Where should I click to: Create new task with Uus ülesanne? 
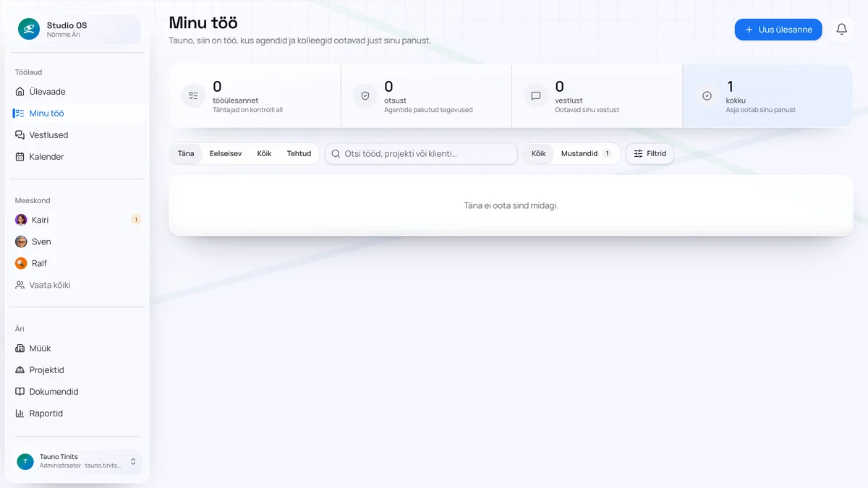[x=778, y=30]
